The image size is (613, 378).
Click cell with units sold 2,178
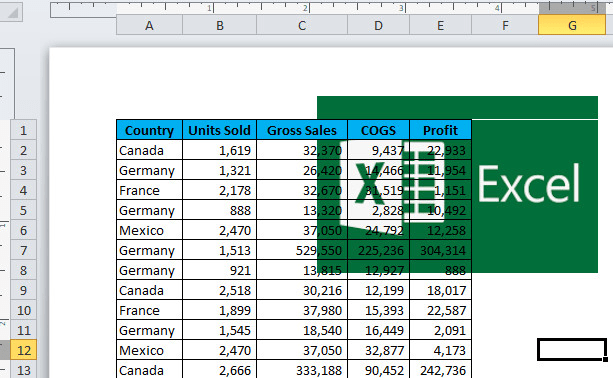point(219,190)
